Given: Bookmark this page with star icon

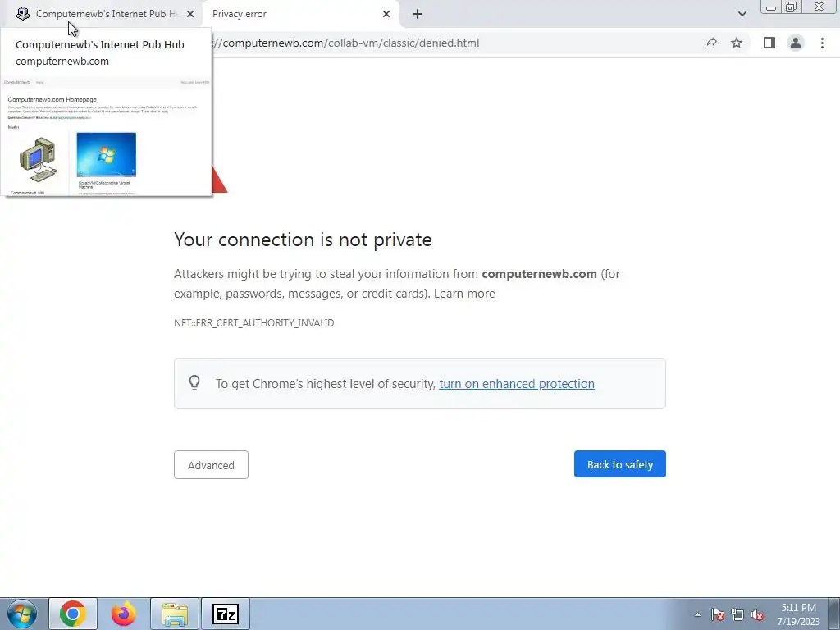Looking at the screenshot, I should tap(737, 43).
